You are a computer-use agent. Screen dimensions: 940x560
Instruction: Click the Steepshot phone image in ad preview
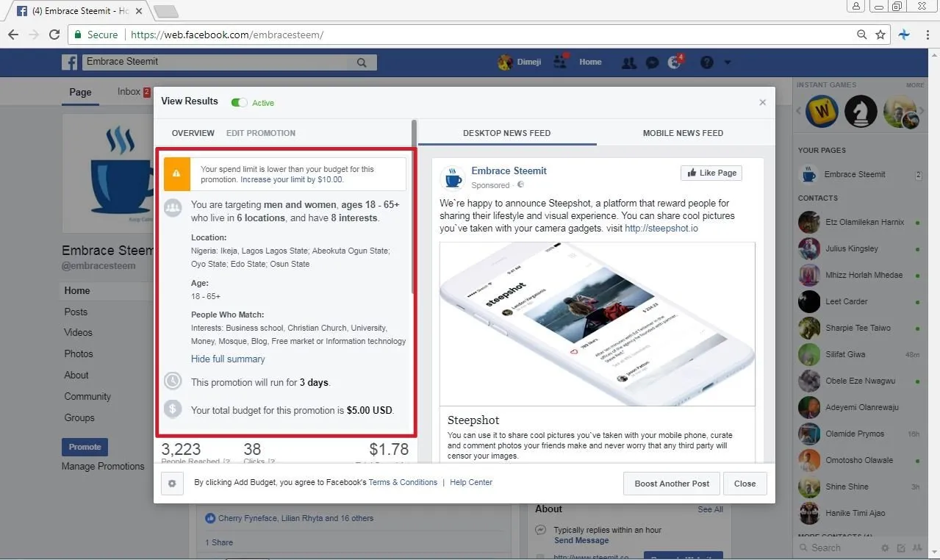click(x=598, y=324)
